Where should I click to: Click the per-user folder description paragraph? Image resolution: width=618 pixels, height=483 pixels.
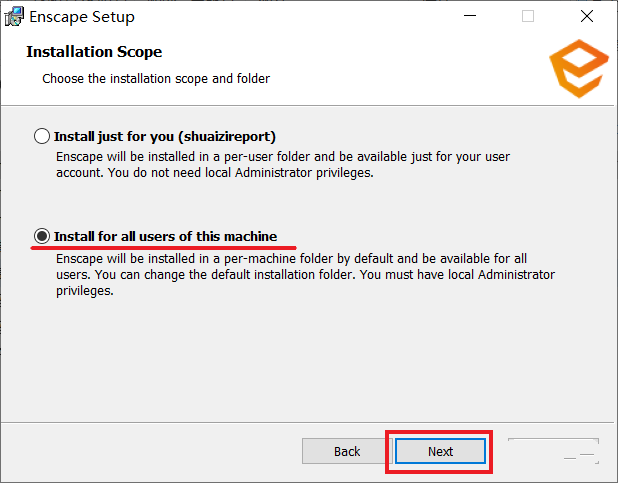pos(283,165)
